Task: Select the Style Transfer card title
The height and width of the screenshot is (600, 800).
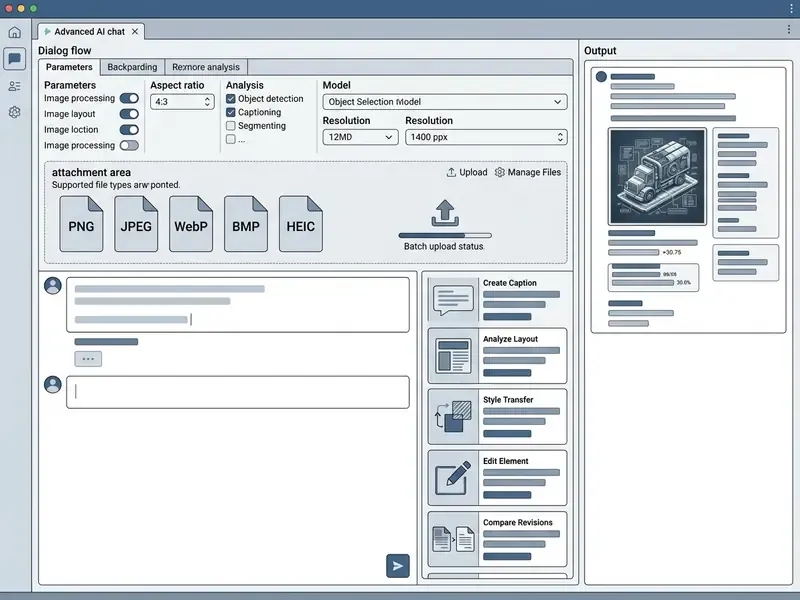Action: (x=508, y=399)
